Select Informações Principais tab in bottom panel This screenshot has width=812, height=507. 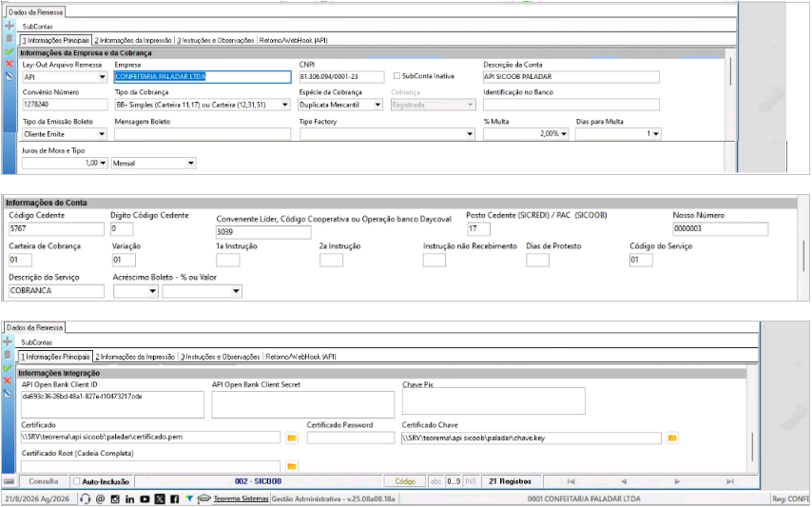[55, 357]
